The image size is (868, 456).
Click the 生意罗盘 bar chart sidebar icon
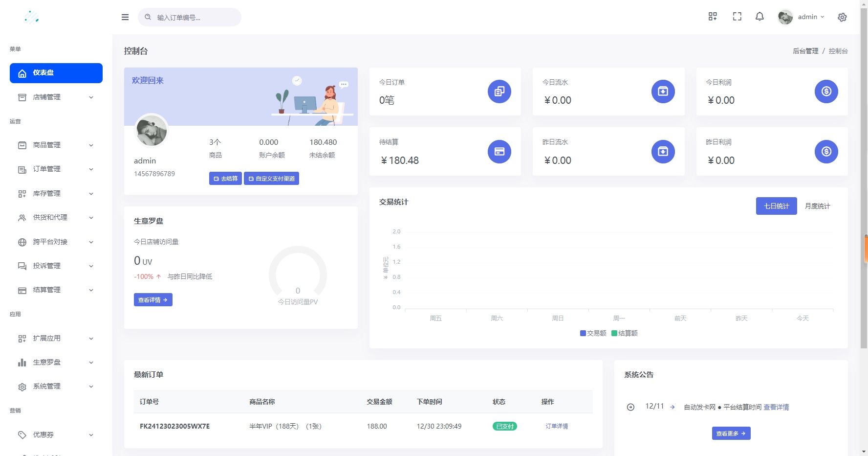[x=22, y=363]
